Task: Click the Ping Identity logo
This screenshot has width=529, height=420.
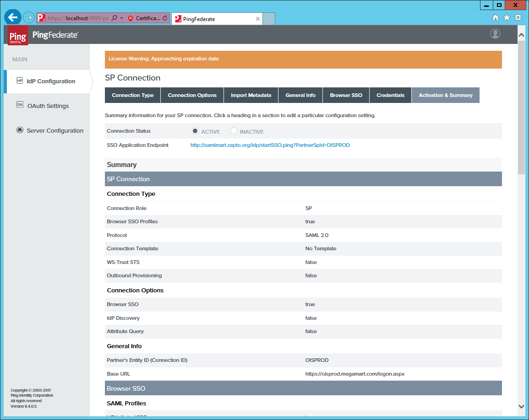Action: pos(18,35)
